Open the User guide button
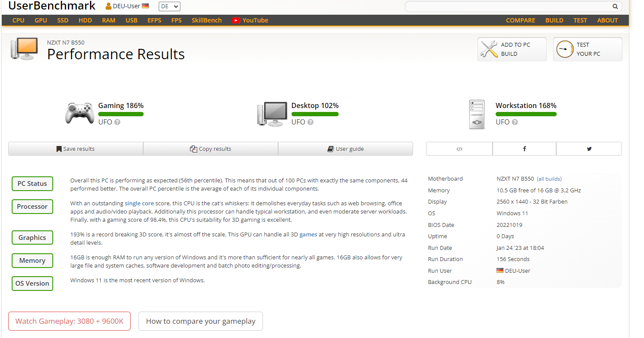644x338 pixels. 346,149
